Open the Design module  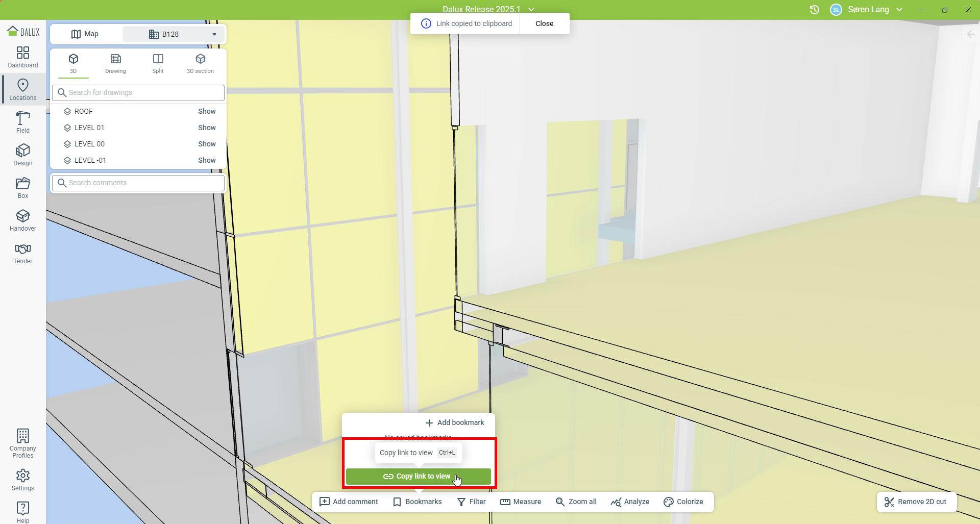(23, 155)
